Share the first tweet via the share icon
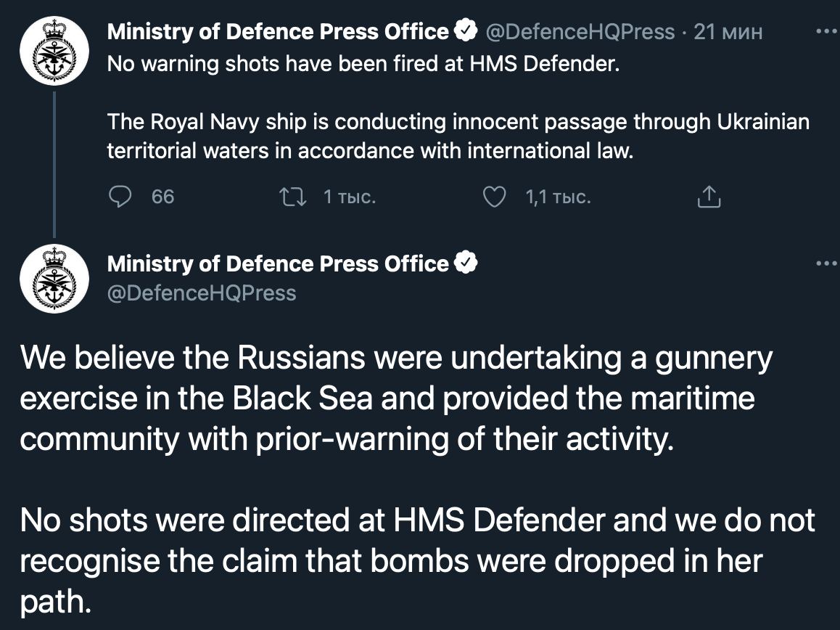This screenshot has height=630, width=840. [708, 197]
